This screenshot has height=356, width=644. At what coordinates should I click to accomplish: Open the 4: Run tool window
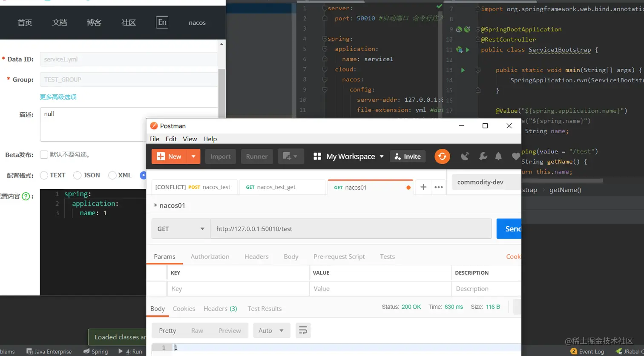coord(130,351)
